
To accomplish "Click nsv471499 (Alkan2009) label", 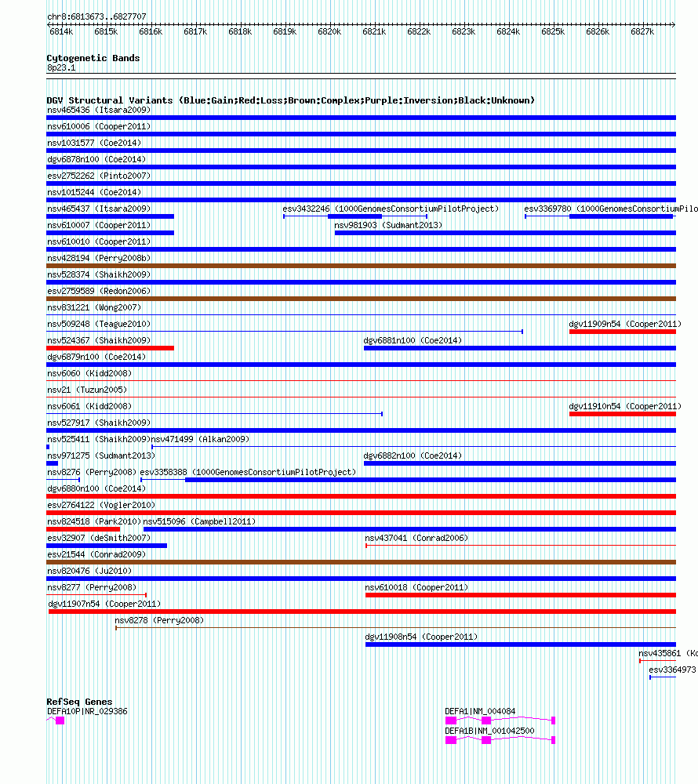I will [201, 440].
